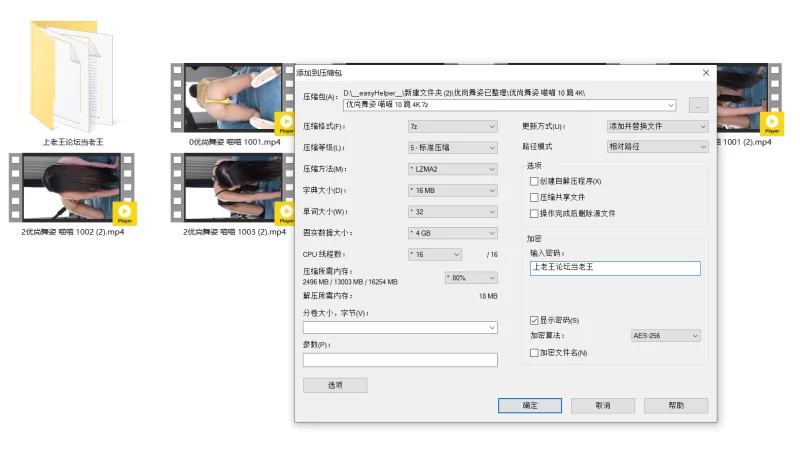Click the Player badge on 1001 (2).mp4 thumbnail
800x458 pixels.
(x=771, y=123)
